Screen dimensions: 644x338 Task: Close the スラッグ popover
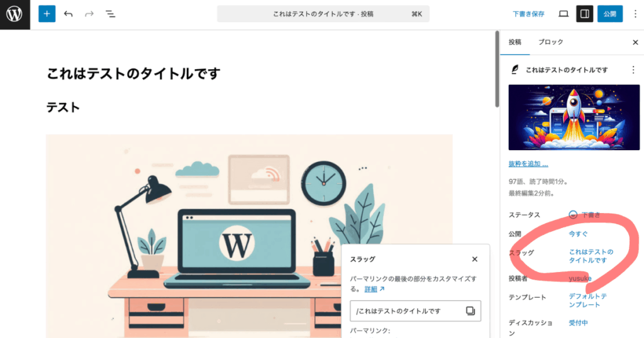coord(475,259)
